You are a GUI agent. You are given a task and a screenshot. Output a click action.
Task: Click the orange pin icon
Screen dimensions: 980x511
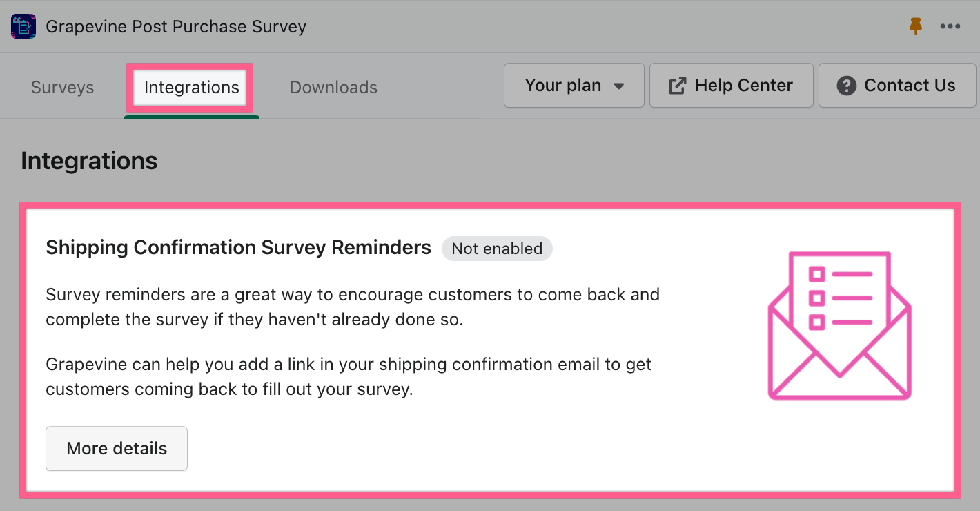click(916, 26)
